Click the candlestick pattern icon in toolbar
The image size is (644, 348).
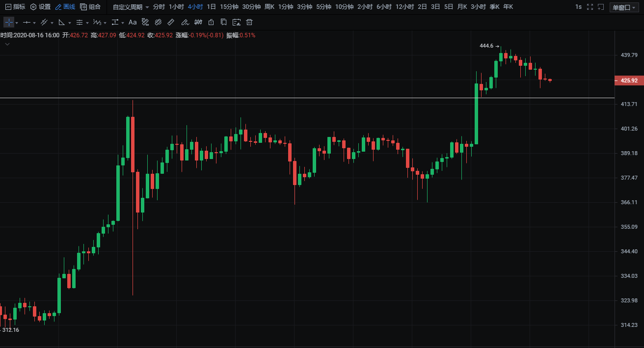point(198,23)
